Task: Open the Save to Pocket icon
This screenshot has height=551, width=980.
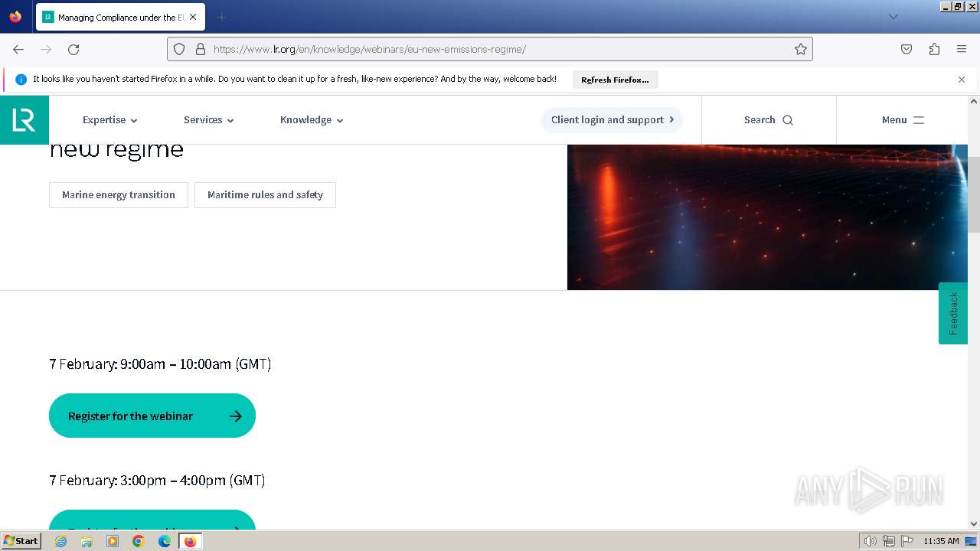Action: coord(906,49)
